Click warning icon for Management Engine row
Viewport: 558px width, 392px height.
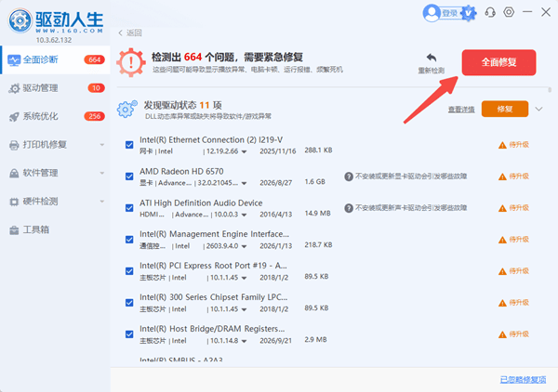click(x=502, y=240)
